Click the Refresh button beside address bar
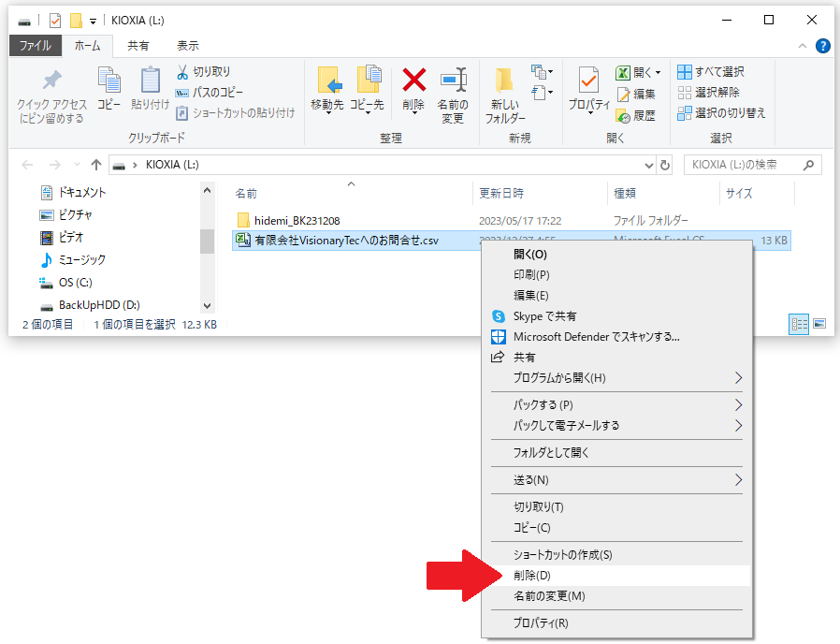 click(x=665, y=165)
